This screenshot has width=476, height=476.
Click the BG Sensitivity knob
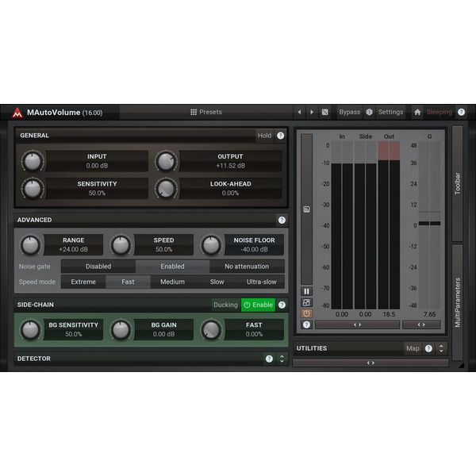(30, 330)
